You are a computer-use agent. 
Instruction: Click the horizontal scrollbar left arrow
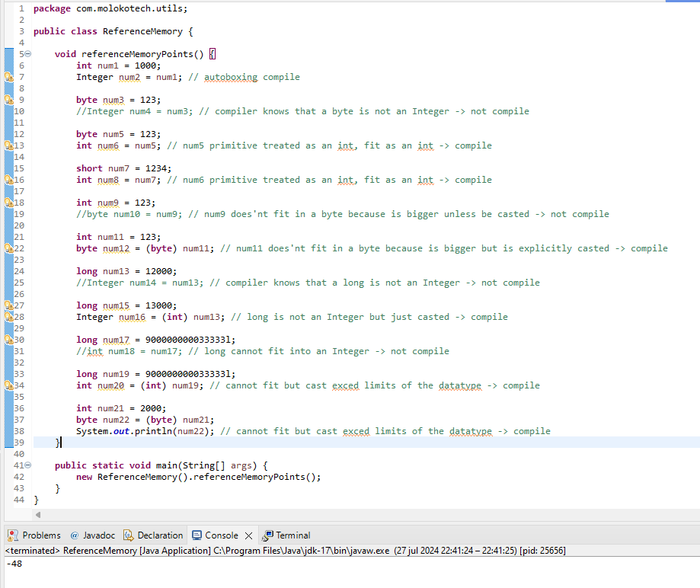pos(38,515)
